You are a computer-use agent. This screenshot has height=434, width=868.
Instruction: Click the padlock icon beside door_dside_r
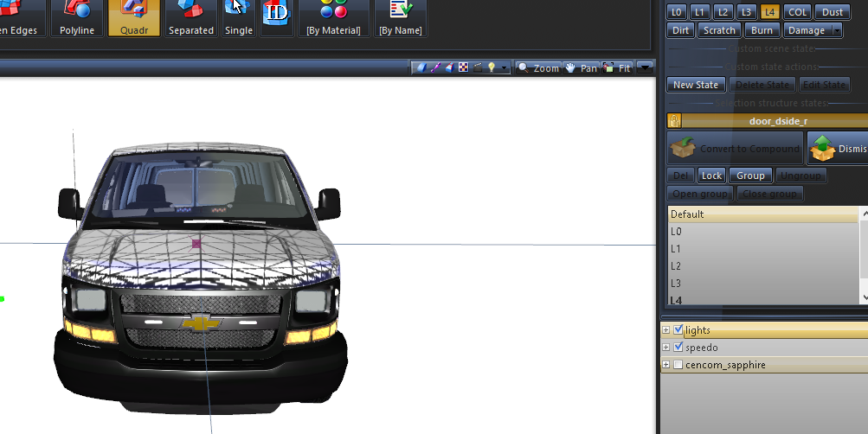(674, 121)
